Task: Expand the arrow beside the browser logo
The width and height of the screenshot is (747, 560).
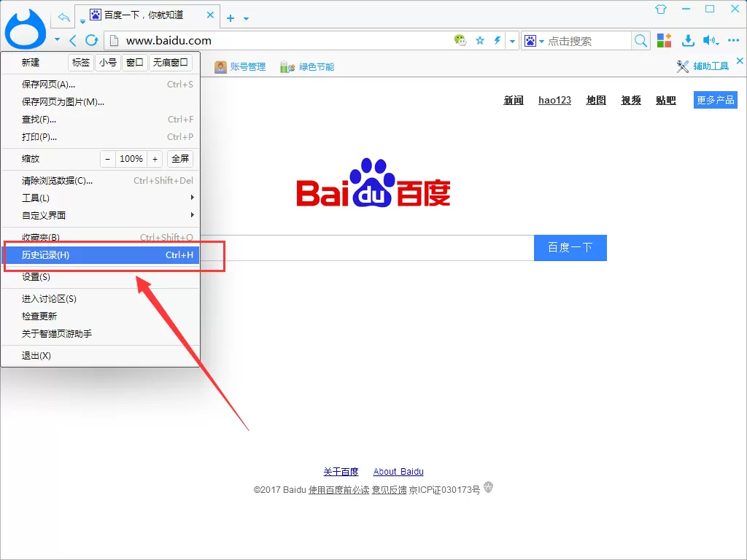Action: point(57,39)
